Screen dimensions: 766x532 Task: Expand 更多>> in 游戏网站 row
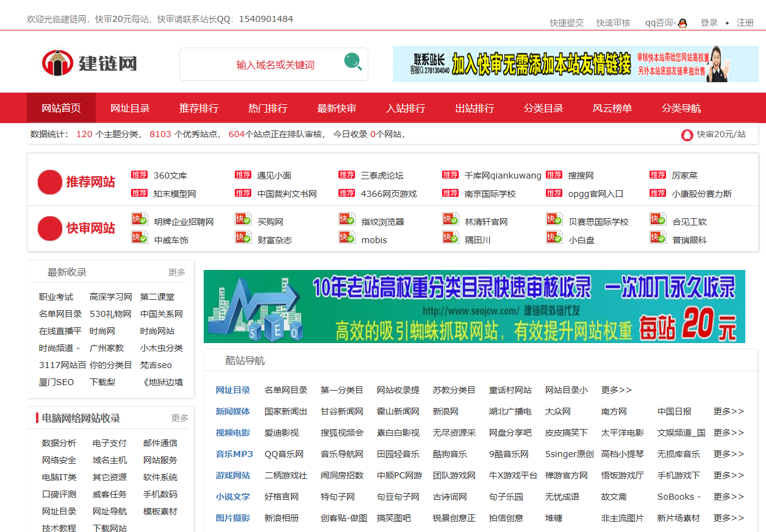pos(729,475)
